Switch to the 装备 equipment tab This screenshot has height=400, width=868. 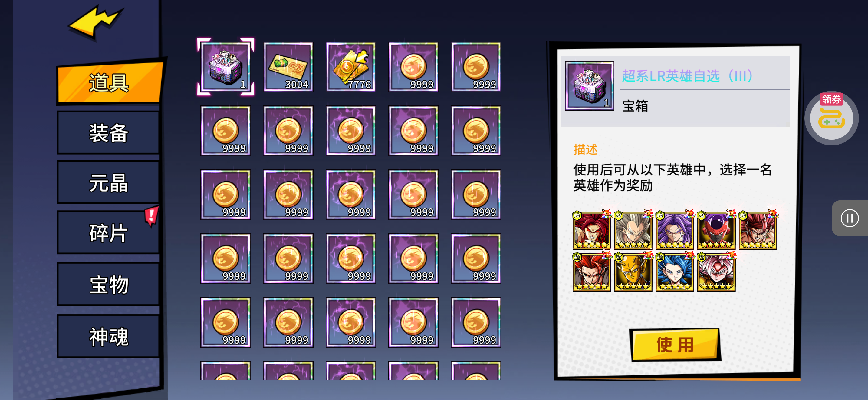click(x=108, y=133)
